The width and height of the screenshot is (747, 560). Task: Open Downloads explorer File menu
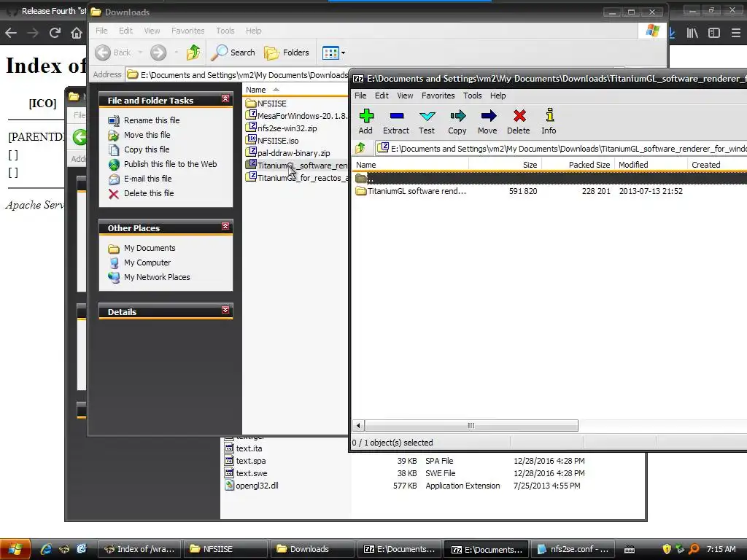(x=101, y=31)
